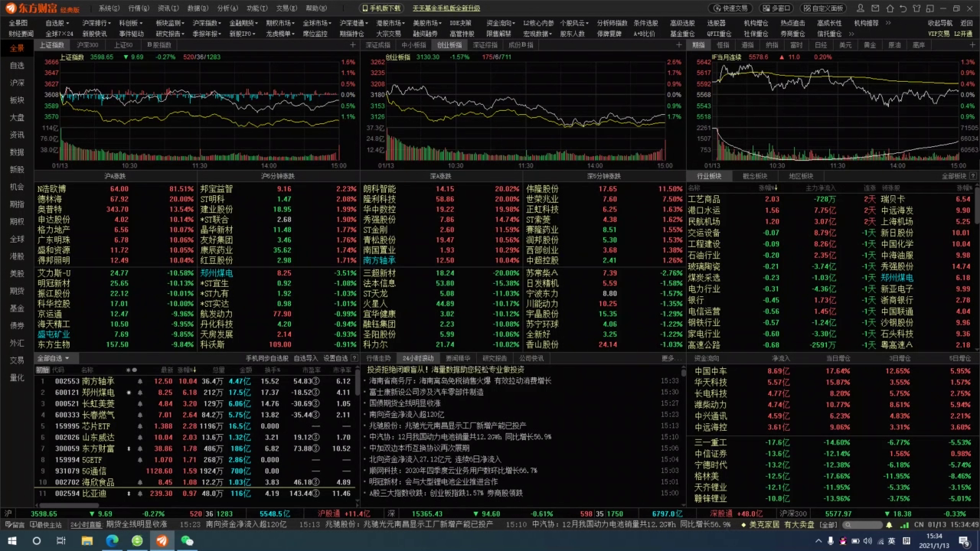980x551 pixels.
Task: Click the 自选导入 button
Action: [305, 358]
